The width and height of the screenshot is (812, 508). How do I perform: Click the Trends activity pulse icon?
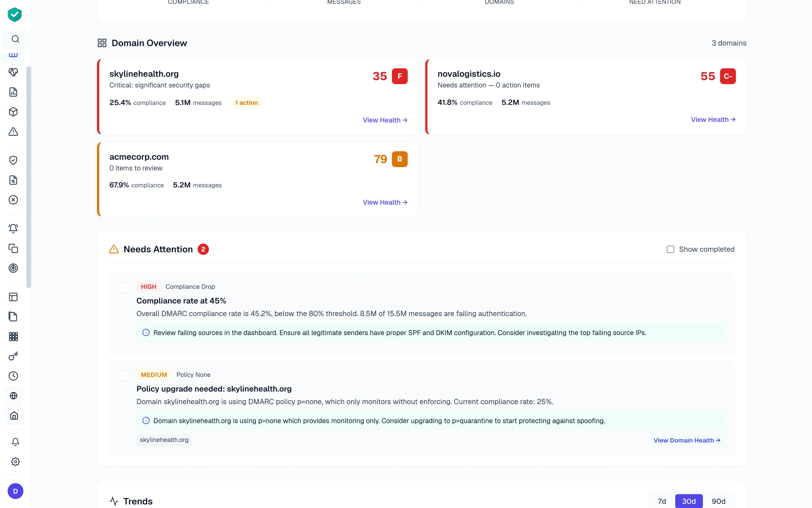pos(114,501)
